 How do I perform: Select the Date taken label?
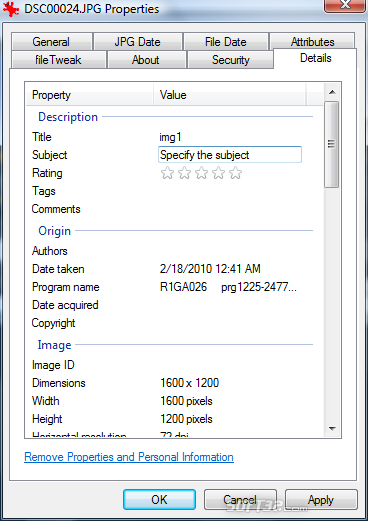(x=58, y=269)
